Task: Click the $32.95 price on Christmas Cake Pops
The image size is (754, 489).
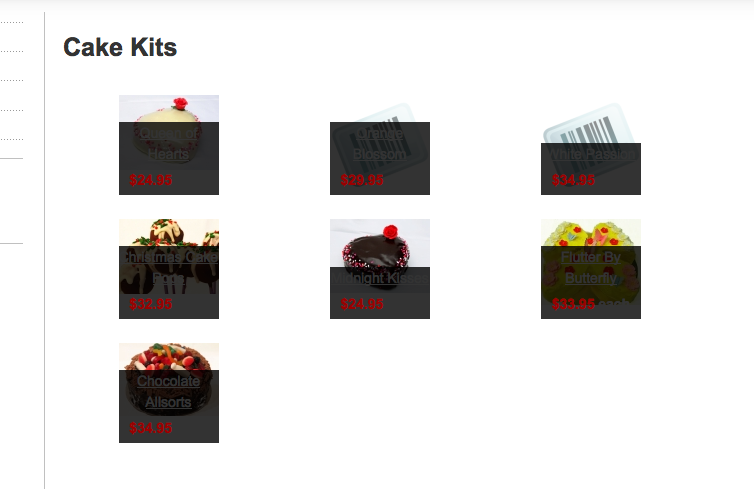Action: click(151, 304)
